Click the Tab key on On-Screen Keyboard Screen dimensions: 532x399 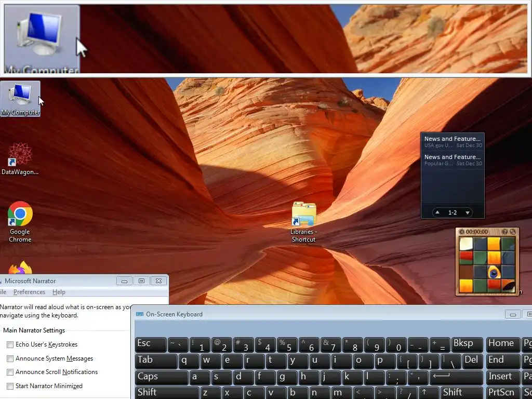(156, 361)
